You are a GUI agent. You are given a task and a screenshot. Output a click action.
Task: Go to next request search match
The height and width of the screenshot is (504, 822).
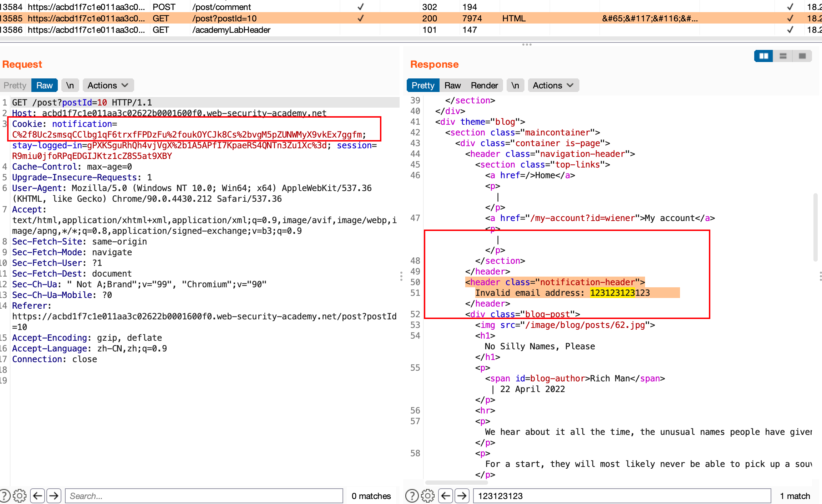click(54, 496)
